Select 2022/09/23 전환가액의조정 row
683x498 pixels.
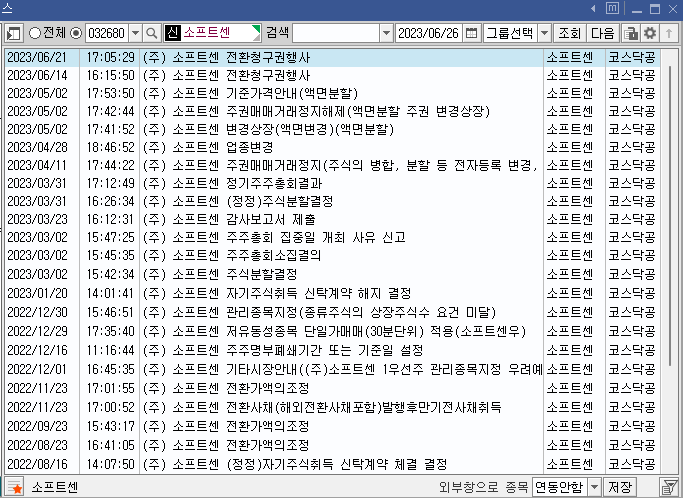click(332, 426)
